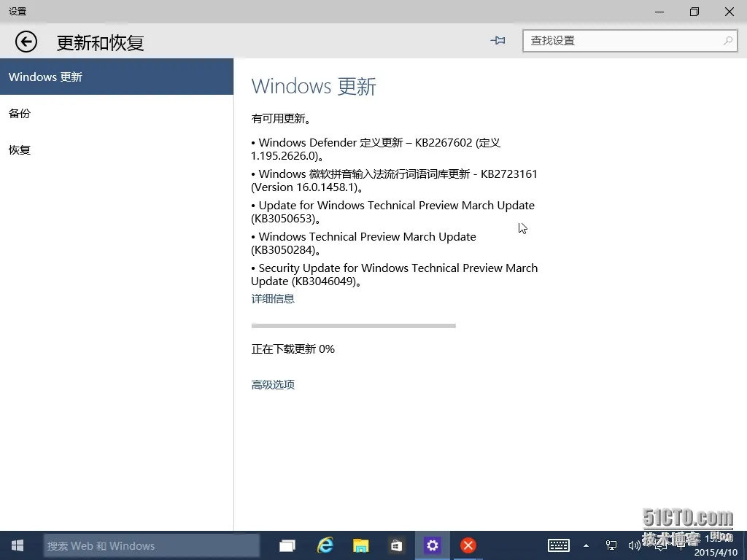Click the 正在下载更新 0% status text
The image size is (747, 560).
[293, 349]
